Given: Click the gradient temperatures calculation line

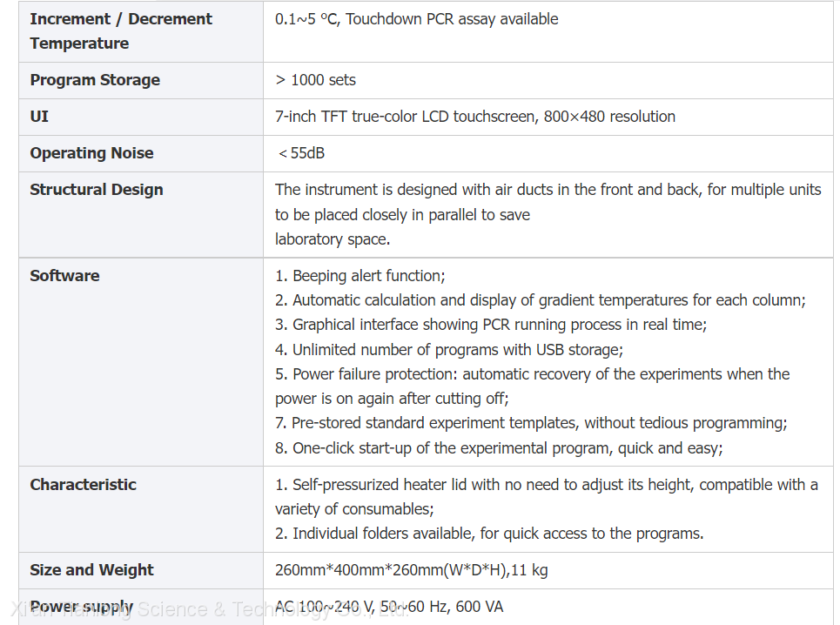Looking at the screenshot, I should pos(540,300).
